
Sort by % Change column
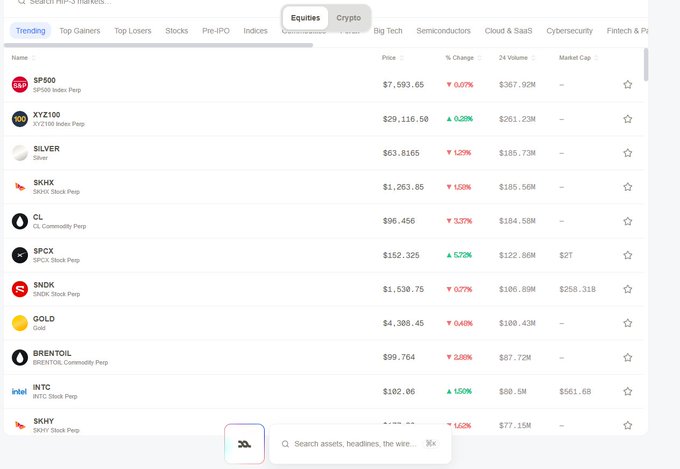tap(463, 58)
